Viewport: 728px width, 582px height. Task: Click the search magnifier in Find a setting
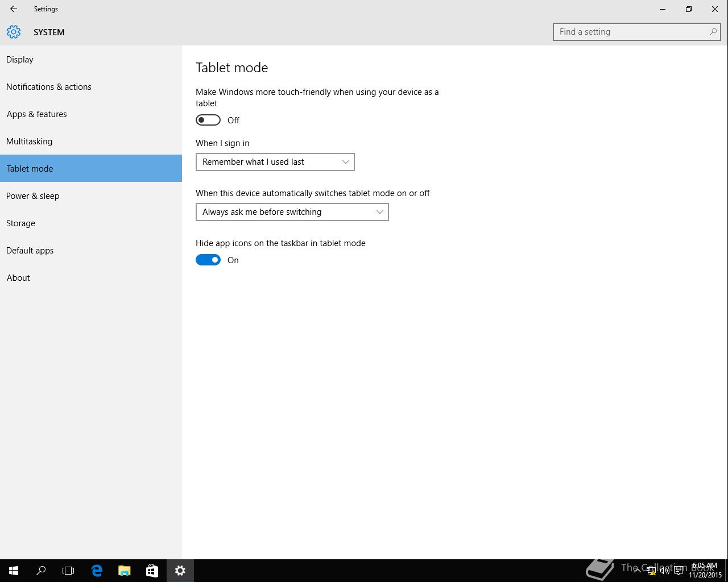click(x=713, y=32)
